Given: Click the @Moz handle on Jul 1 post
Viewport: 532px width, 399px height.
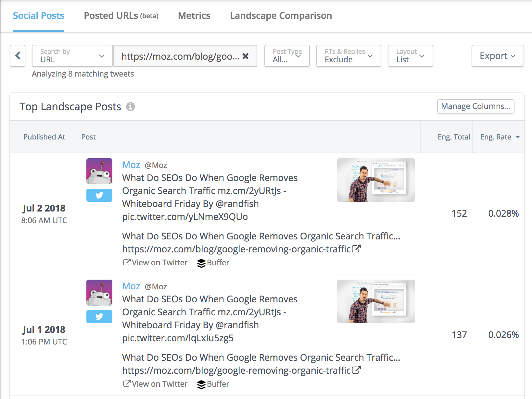Looking at the screenshot, I should pyautogui.click(x=156, y=287).
